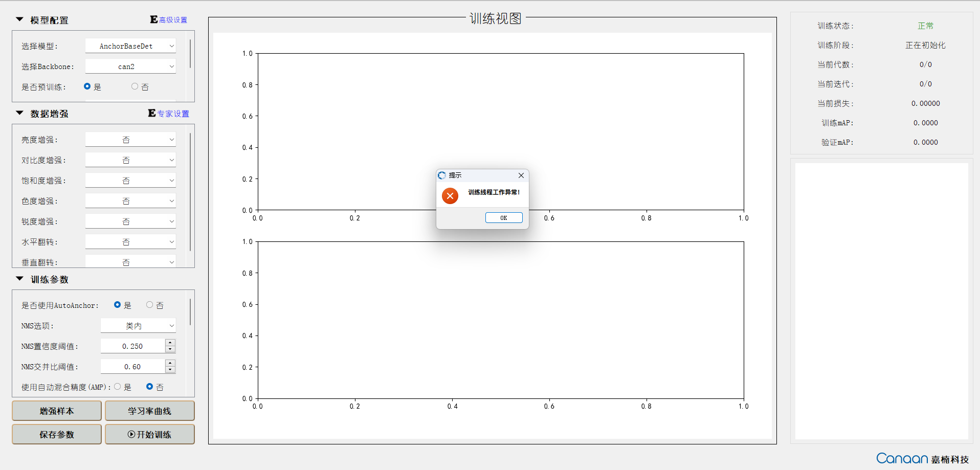Select 否 for 是否预训练

pyautogui.click(x=135, y=86)
